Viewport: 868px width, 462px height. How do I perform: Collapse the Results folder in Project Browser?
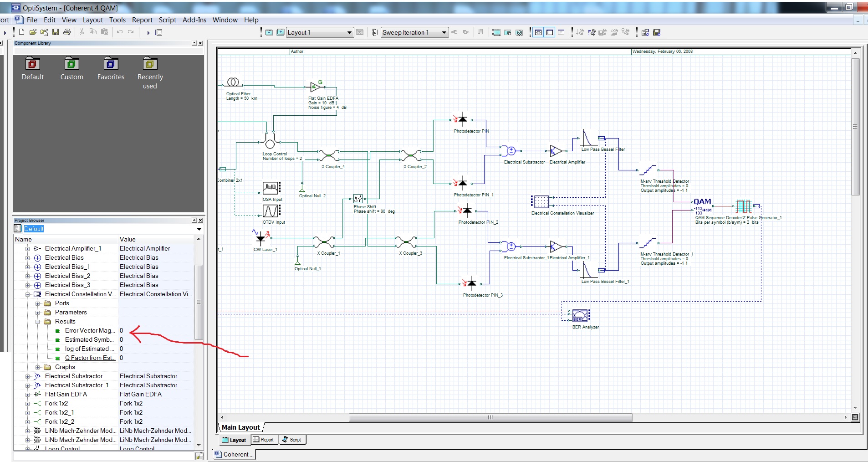(38, 322)
